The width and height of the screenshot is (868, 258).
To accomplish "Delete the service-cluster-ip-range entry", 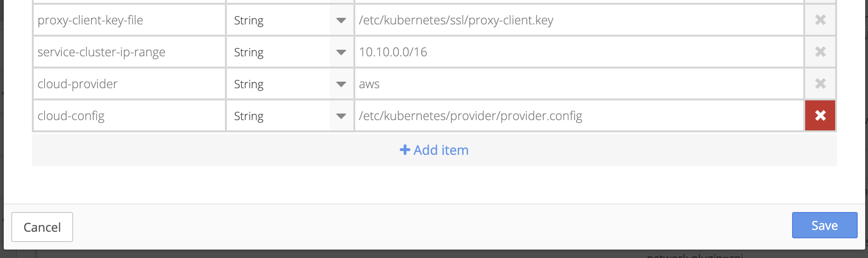I will pos(820,52).
